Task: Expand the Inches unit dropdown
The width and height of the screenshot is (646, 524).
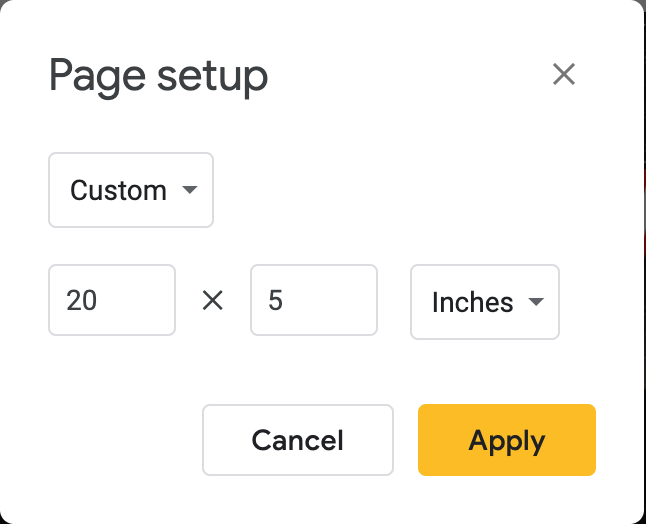Action: pos(485,302)
